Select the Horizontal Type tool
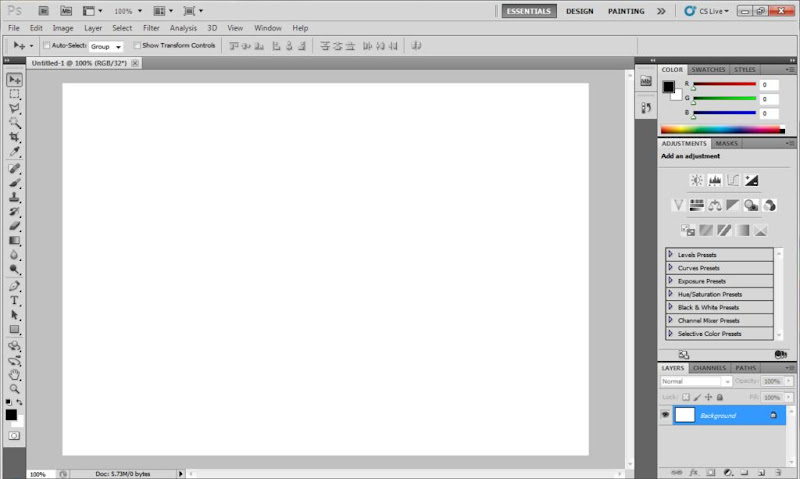The height and width of the screenshot is (479, 800). (14, 300)
